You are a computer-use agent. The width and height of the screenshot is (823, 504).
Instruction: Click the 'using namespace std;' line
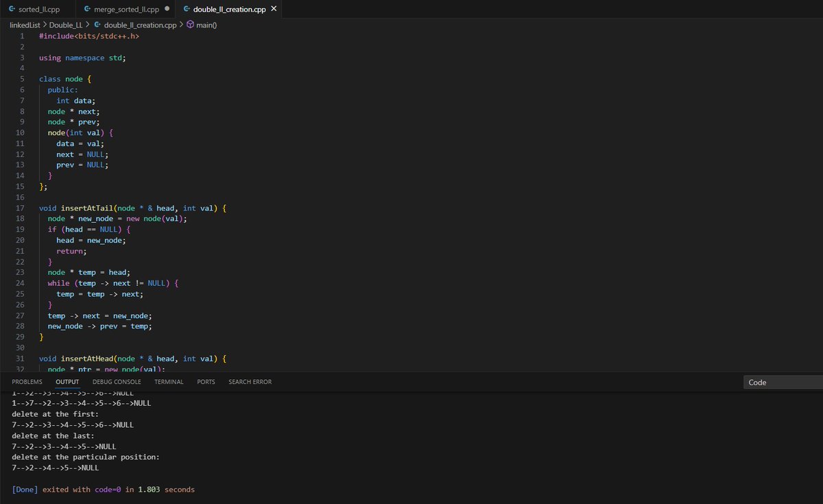tap(82, 58)
